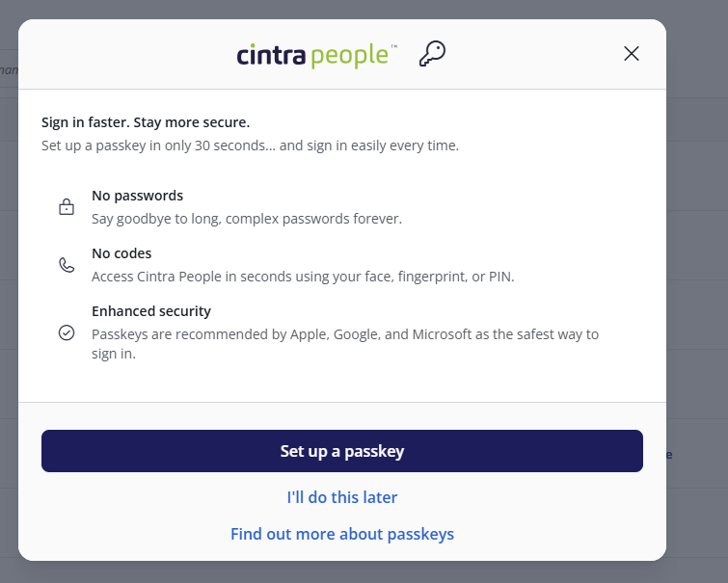
Task: Close the passkey dialog with the X
Action: (632, 54)
